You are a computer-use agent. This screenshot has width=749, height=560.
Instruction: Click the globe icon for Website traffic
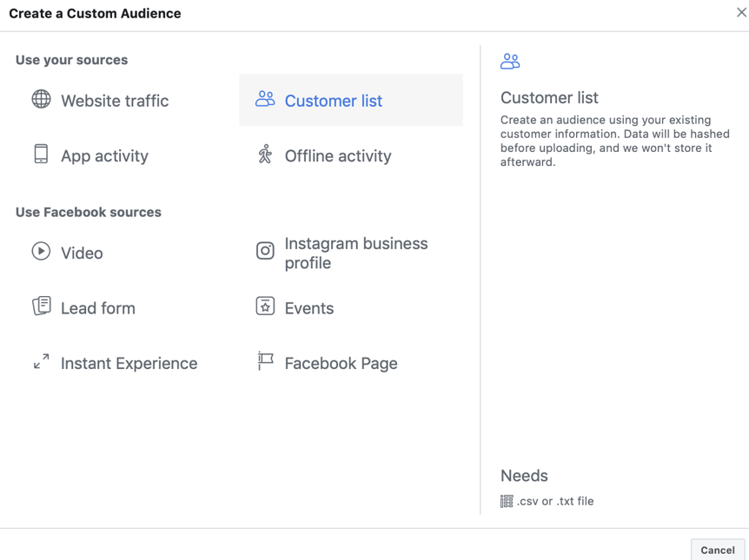click(41, 99)
